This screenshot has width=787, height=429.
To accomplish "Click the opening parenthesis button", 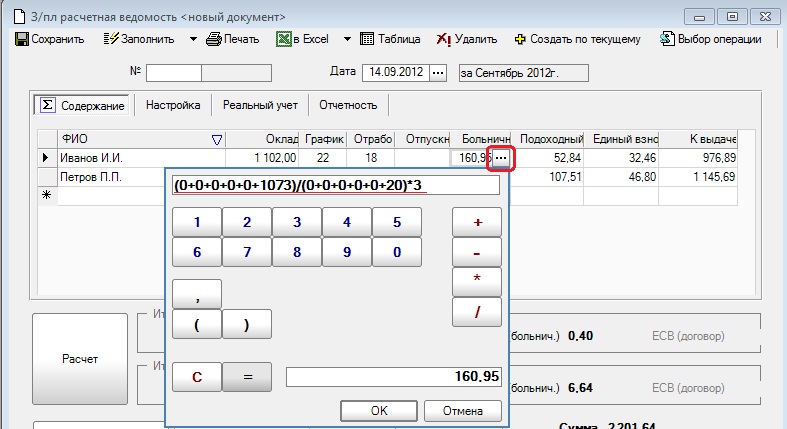I will (197, 324).
